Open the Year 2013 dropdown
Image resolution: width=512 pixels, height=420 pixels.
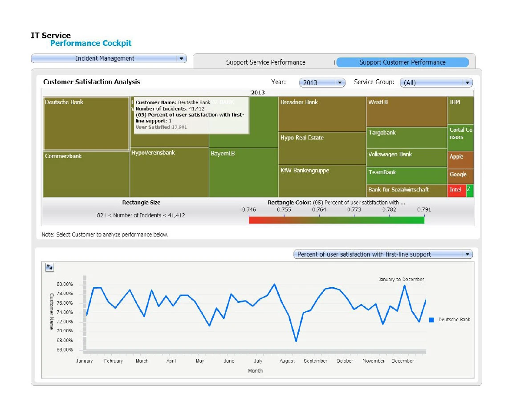point(322,83)
